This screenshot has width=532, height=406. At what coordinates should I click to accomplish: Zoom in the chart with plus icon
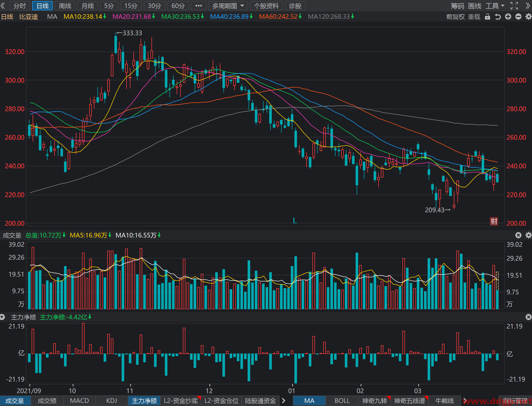tap(508, 17)
